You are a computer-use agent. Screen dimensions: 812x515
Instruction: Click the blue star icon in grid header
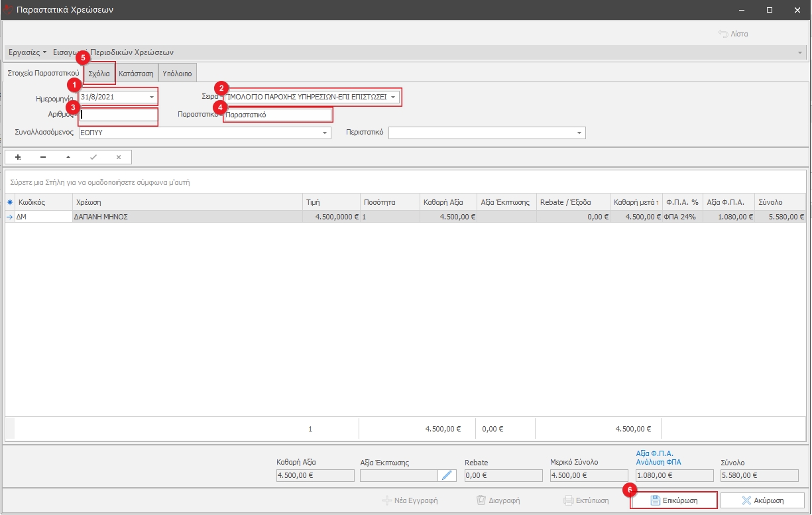9,202
